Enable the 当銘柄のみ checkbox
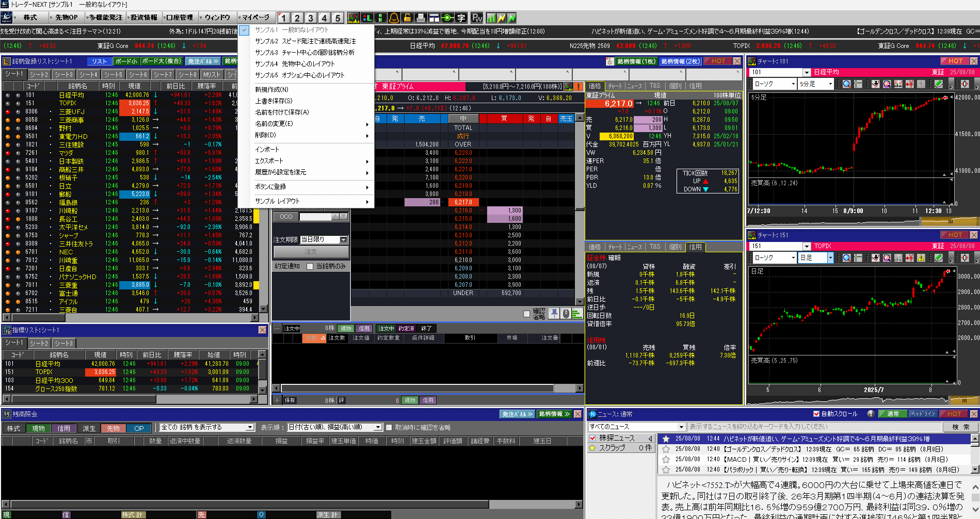 tap(310, 266)
